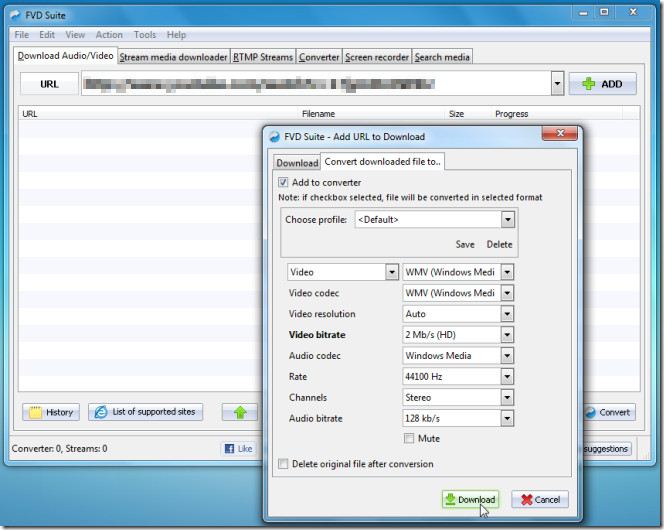Close the Add URL to Download dialog
This screenshot has width=664, height=530.
(x=559, y=133)
